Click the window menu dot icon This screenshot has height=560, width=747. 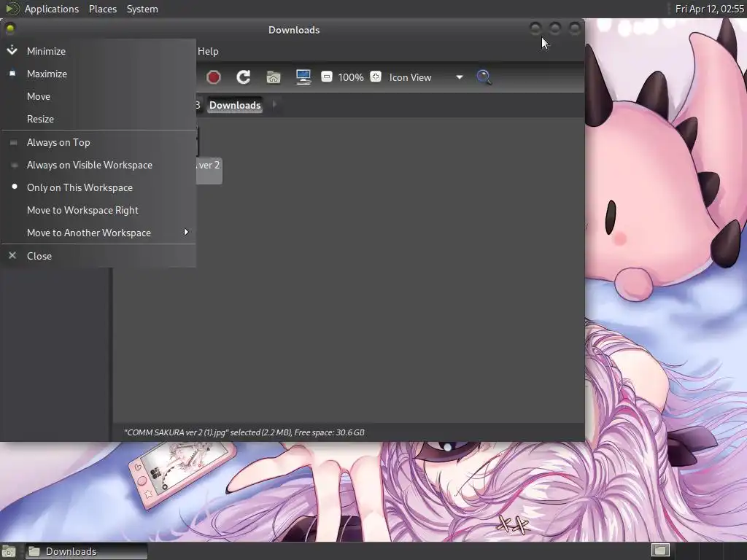pyautogui.click(x=10, y=29)
